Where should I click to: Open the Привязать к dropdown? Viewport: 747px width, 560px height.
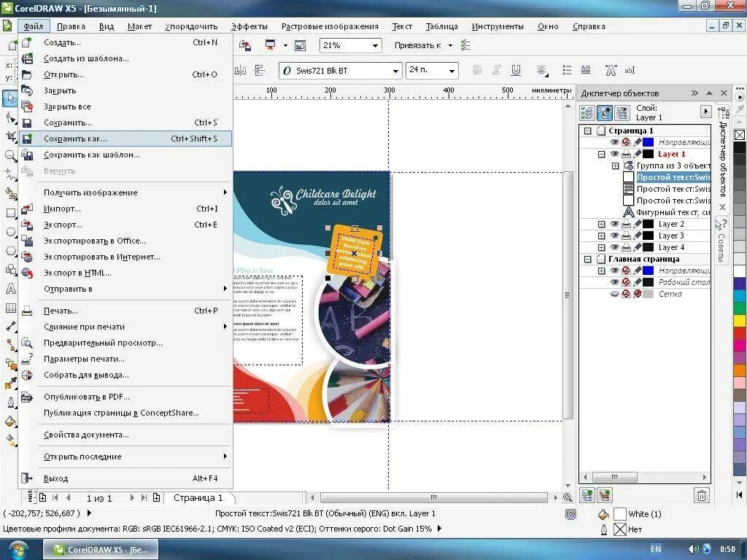[449, 46]
